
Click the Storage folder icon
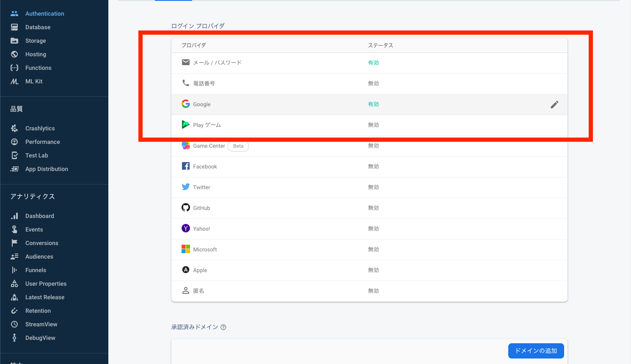(14, 41)
